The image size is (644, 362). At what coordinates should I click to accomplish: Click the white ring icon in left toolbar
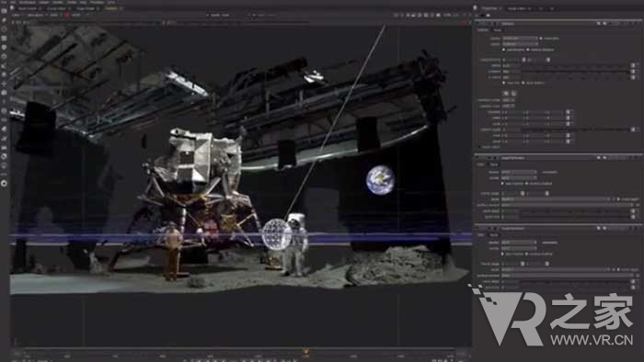coord(4,184)
